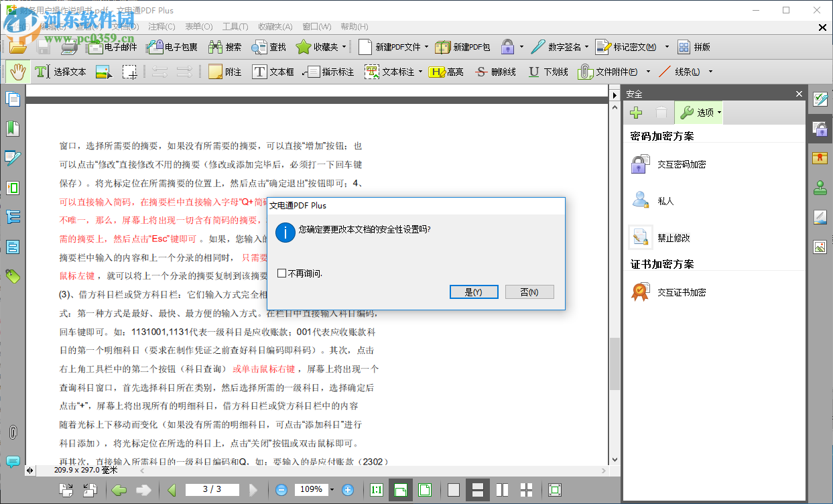Apply the 高亮 highlight tool
The image size is (833, 504).
[x=446, y=71]
